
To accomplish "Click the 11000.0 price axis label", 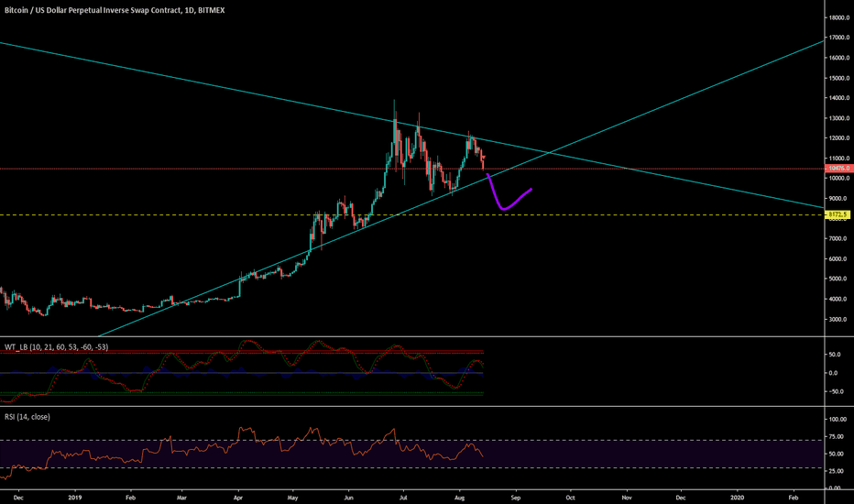I will [838, 158].
